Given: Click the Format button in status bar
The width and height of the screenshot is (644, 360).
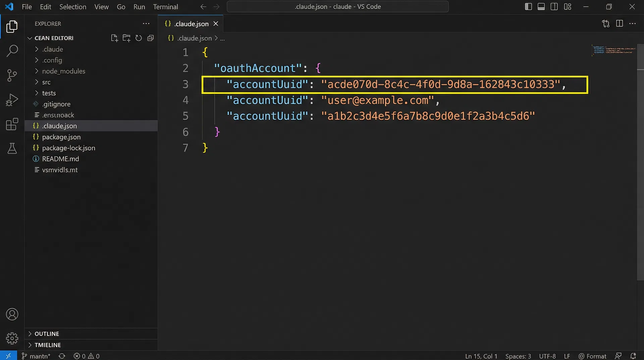Looking at the screenshot, I should [x=592, y=356].
